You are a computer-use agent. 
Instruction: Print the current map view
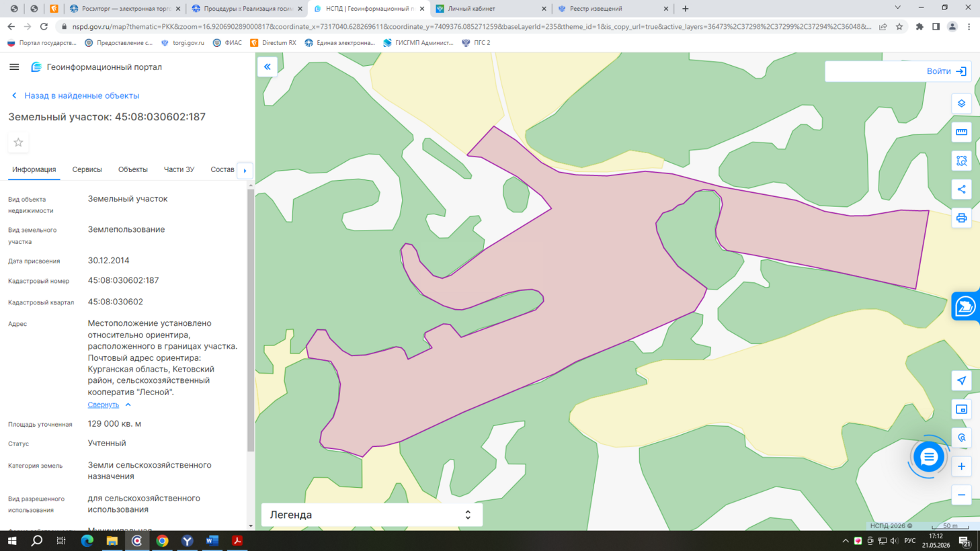(x=962, y=218)
